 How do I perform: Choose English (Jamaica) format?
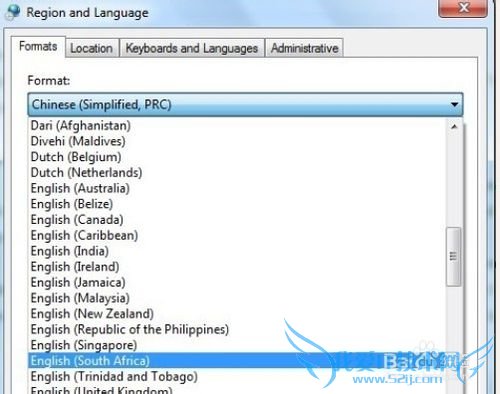[237, 282]
